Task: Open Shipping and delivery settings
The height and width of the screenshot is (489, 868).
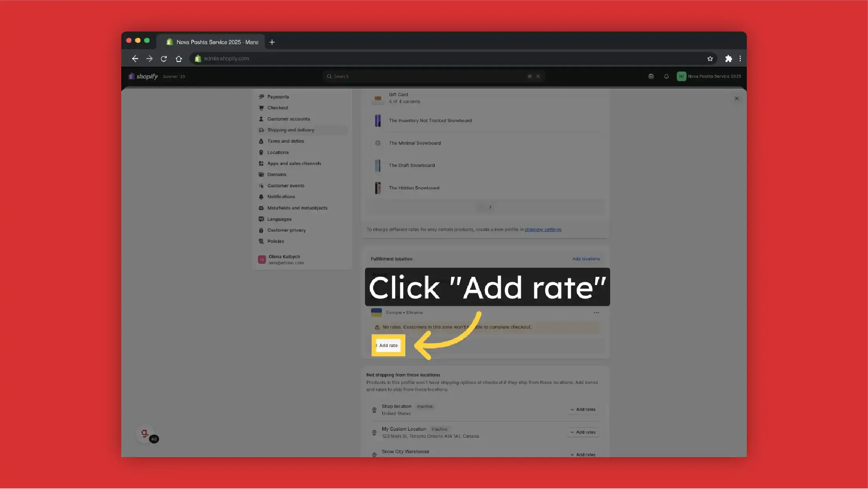Action: (x=291, y=130)
